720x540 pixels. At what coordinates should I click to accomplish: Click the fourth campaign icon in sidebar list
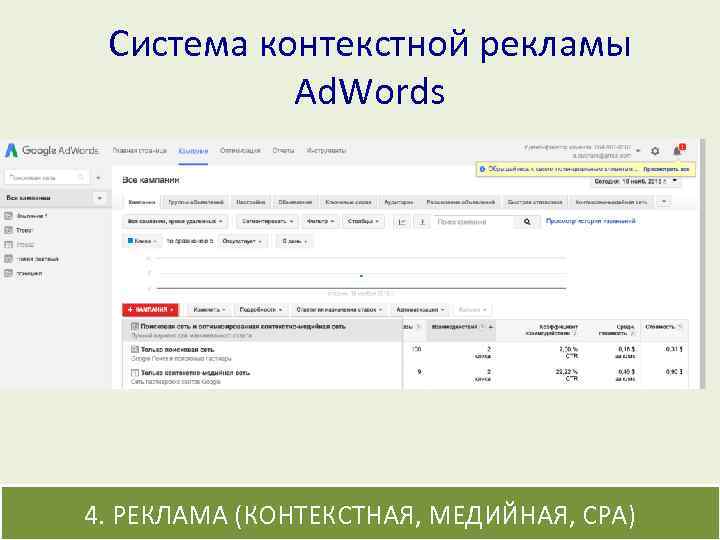click(x=8, y=259)
